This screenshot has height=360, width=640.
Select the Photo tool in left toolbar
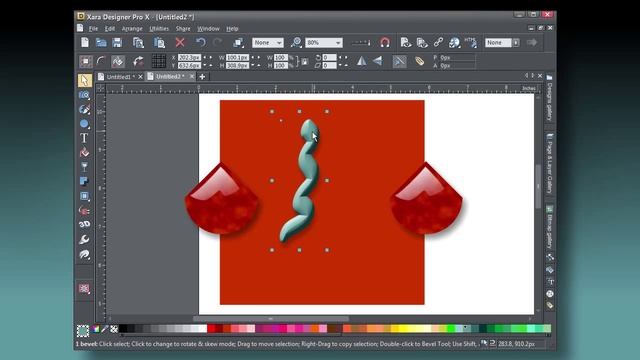(84, 95)
